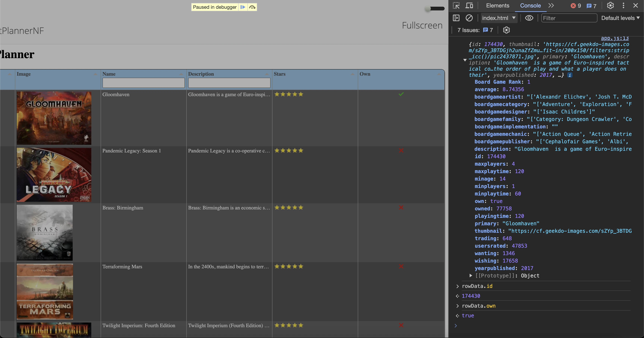Toggle Twilight Imperium red X own mark

point(401,325)
